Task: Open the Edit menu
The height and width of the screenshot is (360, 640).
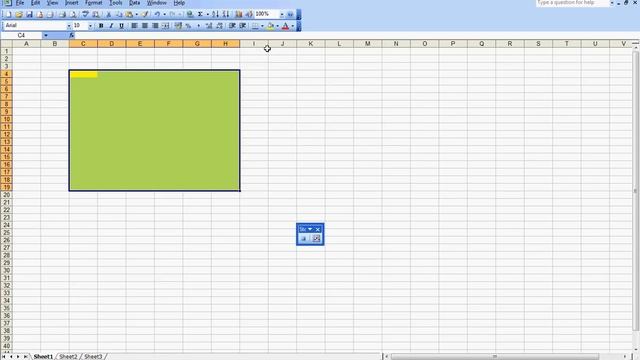Action: (36, 3)
